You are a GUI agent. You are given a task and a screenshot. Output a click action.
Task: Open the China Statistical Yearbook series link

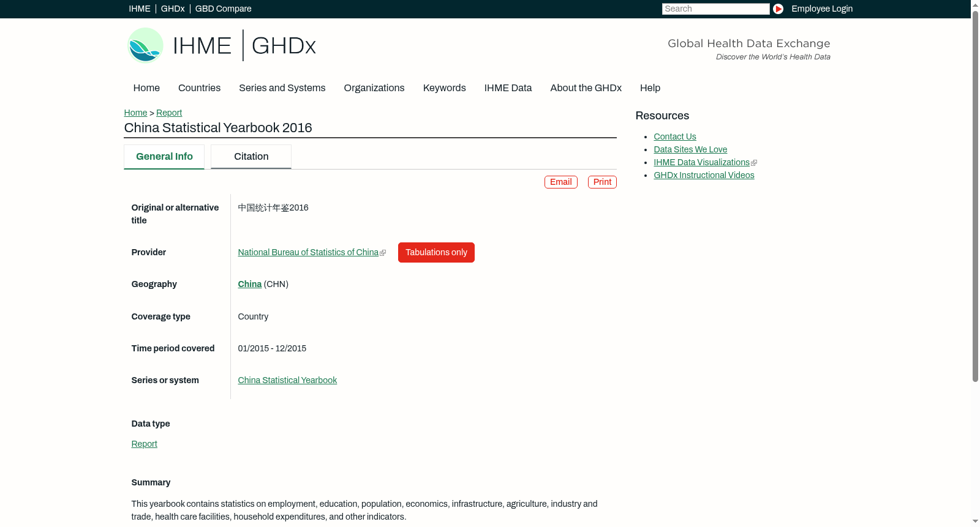pos(287,380)
